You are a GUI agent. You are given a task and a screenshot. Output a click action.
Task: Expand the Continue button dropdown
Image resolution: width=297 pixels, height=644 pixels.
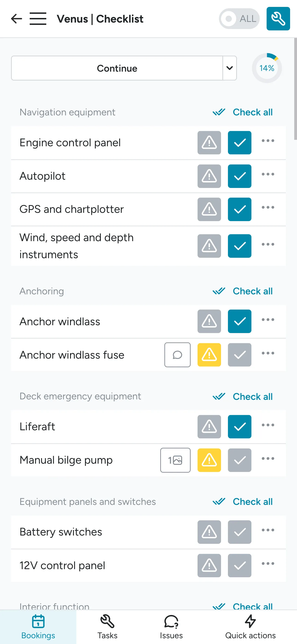click(229, 68)
